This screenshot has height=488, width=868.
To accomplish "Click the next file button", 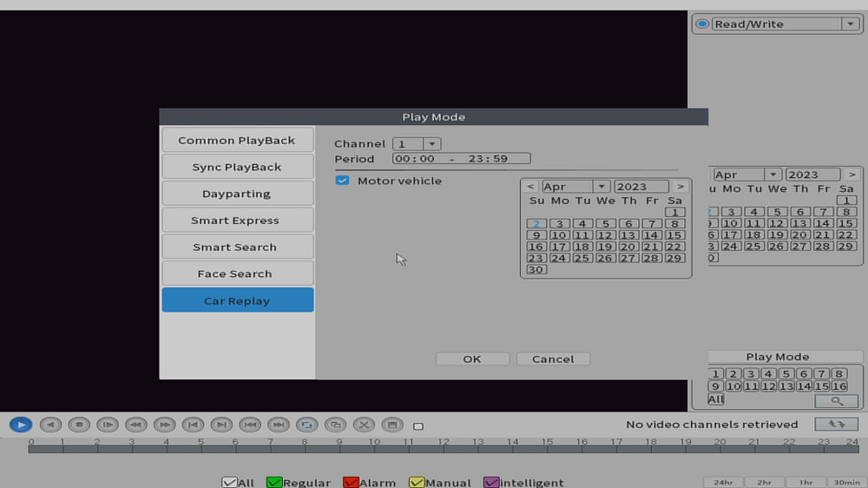I will (x=279, y=425).
